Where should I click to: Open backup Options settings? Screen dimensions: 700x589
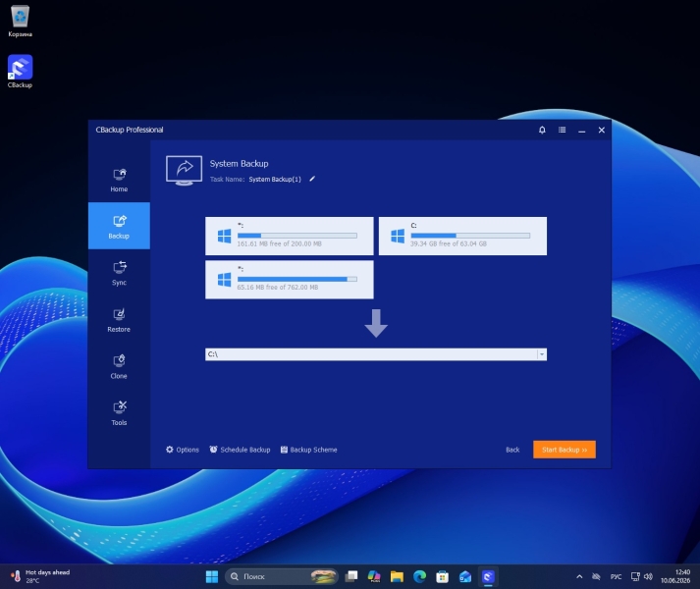183,450
